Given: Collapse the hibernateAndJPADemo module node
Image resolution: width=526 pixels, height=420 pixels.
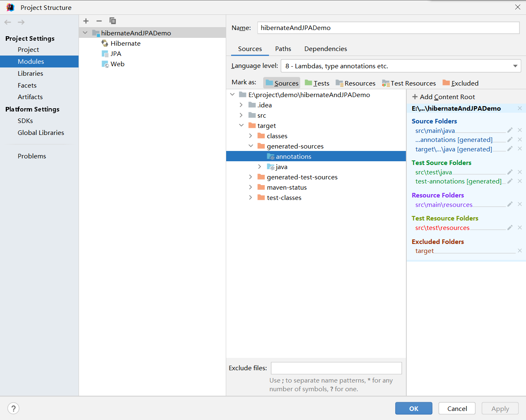Looking at the screenshot, I should 85,33.
